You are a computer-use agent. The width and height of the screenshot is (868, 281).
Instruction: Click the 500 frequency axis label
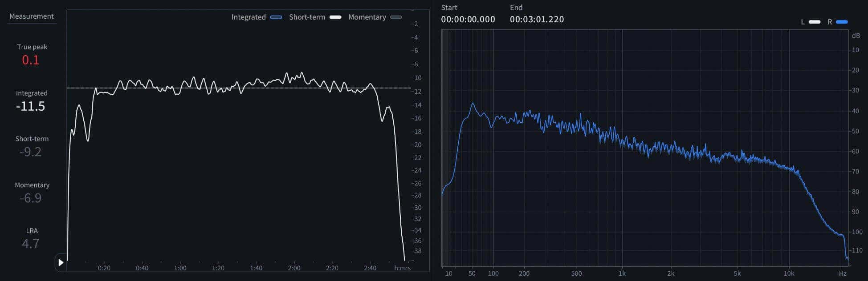pyautogui.click(x=576, y=273)
